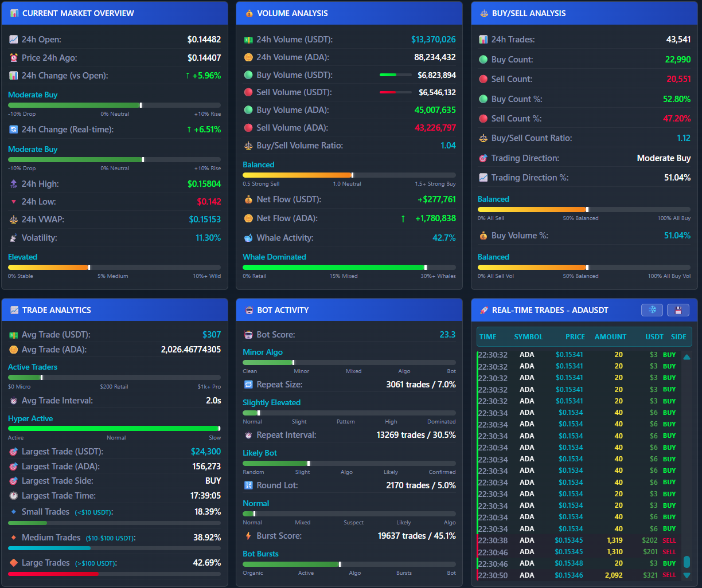Click the rocket icon beside Real-Time Trades title
702x588 pixels.
pos(483,310)
